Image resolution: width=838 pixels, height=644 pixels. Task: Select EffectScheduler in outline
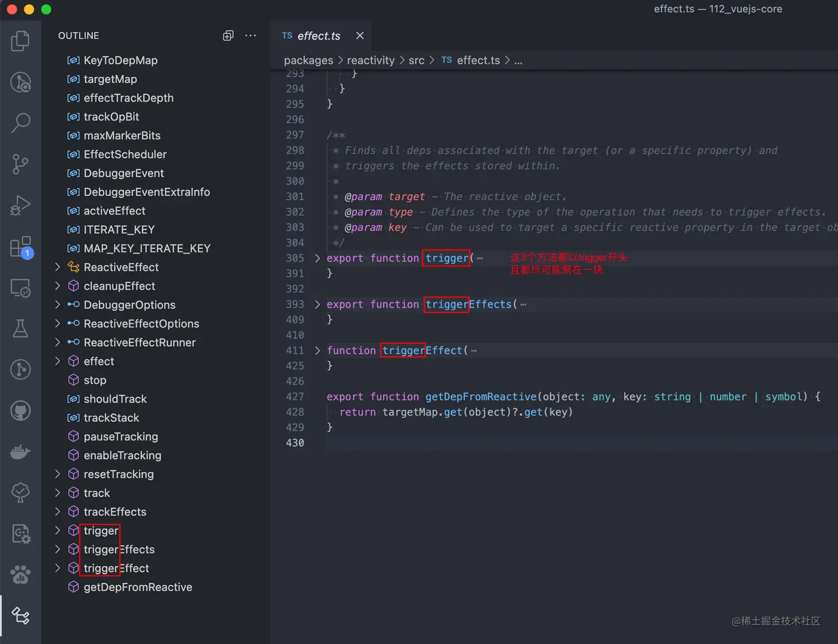point(125,155)
